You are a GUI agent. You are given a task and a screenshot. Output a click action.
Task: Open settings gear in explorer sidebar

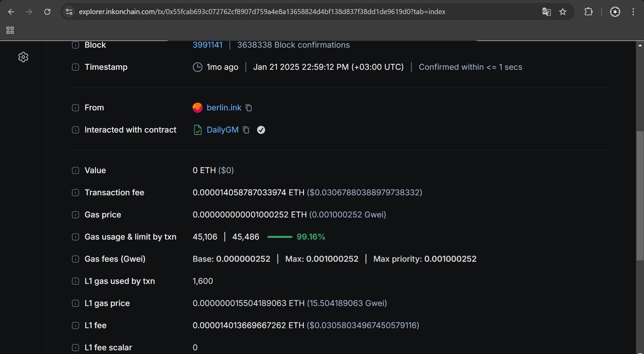pyautogui.click(x=23, y=57)
